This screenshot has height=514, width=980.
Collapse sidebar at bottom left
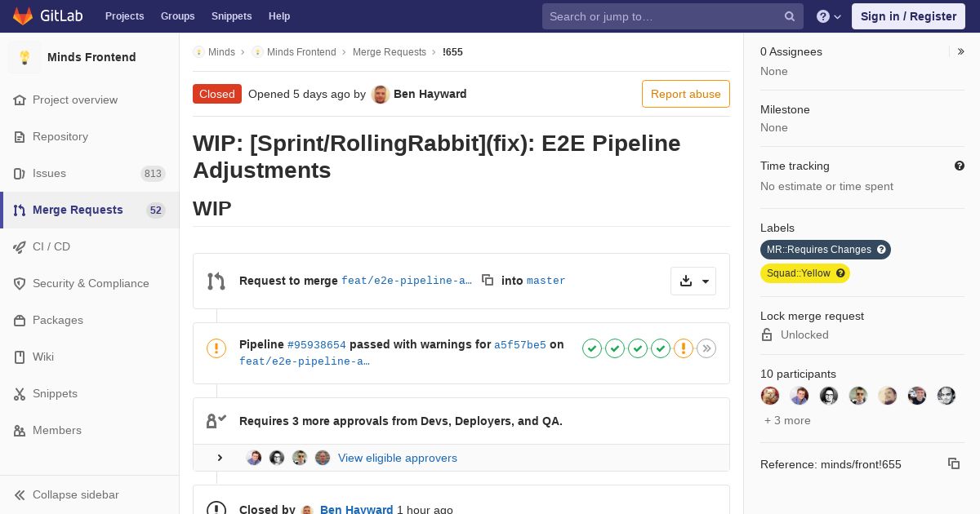tap(75, 494)
